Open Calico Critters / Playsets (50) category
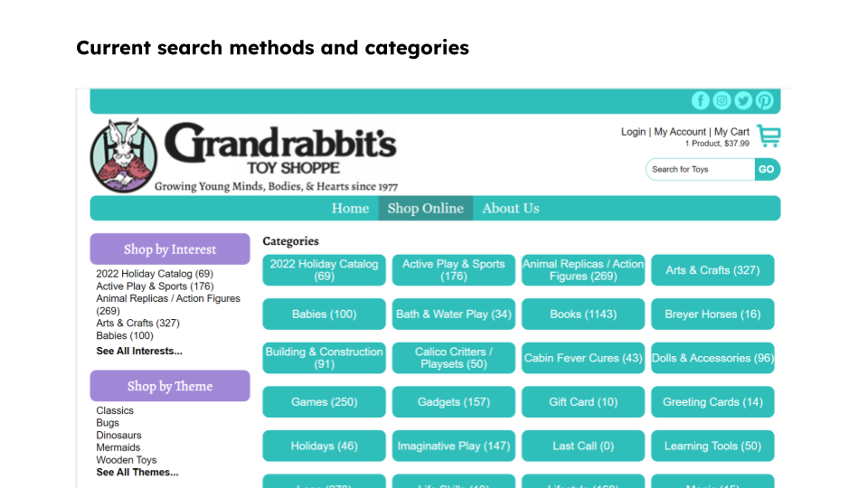868x488 pixels. 453,358
